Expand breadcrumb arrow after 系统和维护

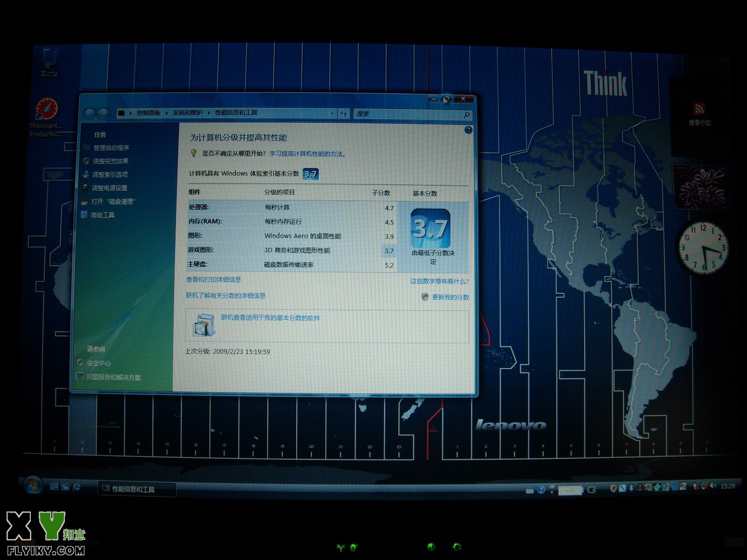tap(209, 113)
